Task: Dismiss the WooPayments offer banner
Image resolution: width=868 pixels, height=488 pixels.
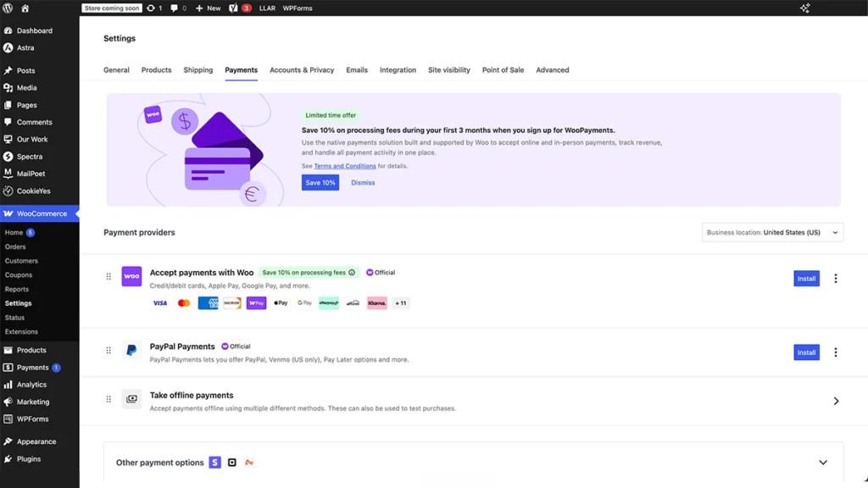Action: 363,183
